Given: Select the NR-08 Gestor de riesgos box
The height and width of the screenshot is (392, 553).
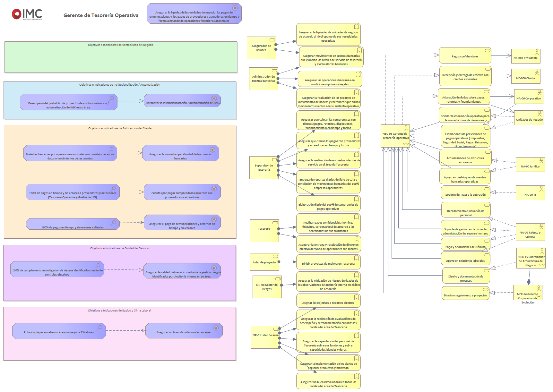Looking at the screenshot, I should (x=267, y=287).
